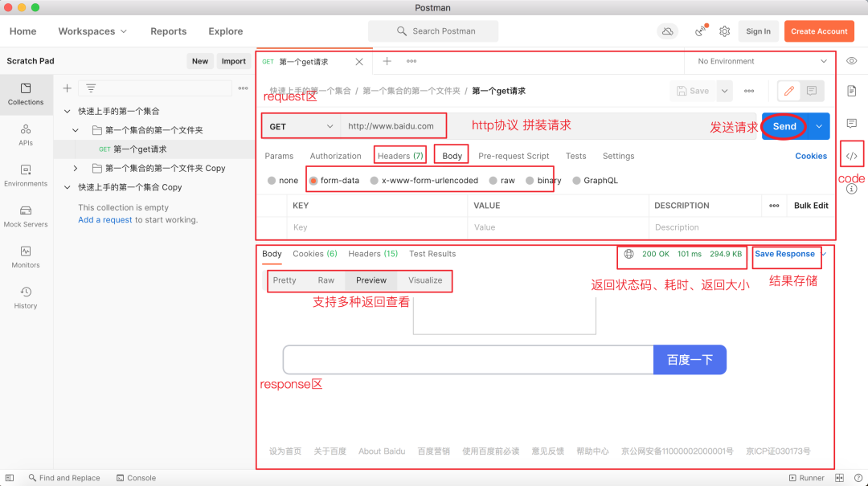This screenshot has width=868, height=486.
Task: Toggle the sidebar icon in status bar
Action: [10, 478]
